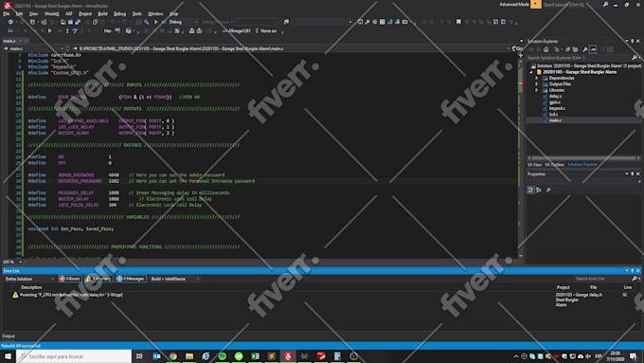Toggle the Warnings filter button

point(98,279)
